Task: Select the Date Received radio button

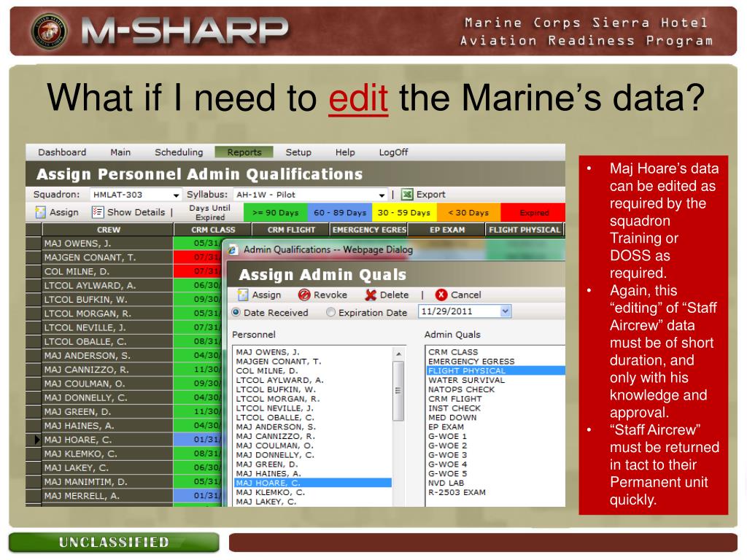Action: click(236, 312)
